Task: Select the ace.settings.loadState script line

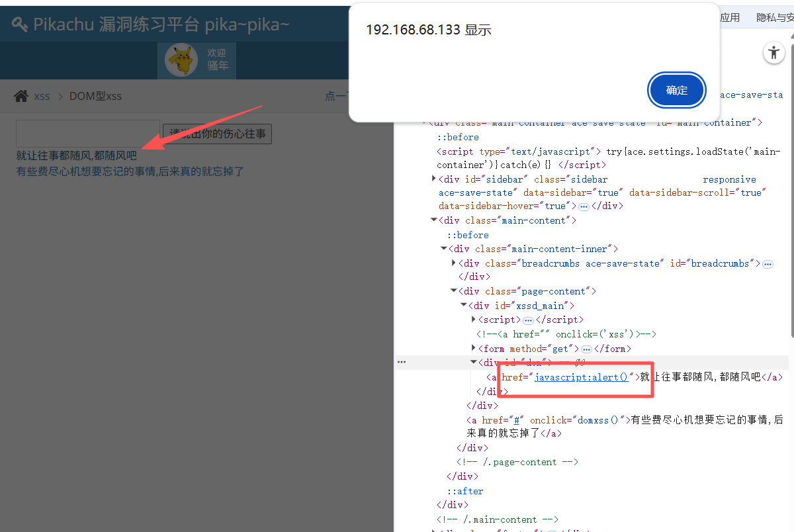Action: pyautogui.click(x=609, y=158)
